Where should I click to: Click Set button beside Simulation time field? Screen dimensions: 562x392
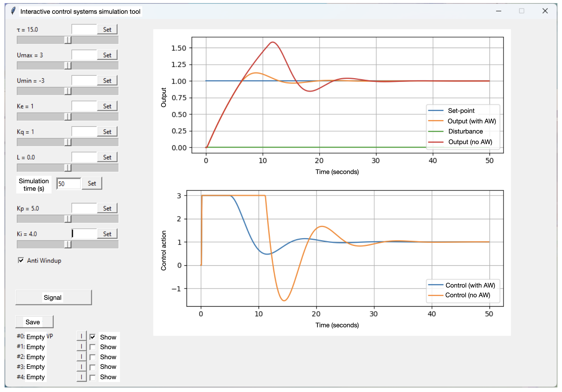pos(92,183)
